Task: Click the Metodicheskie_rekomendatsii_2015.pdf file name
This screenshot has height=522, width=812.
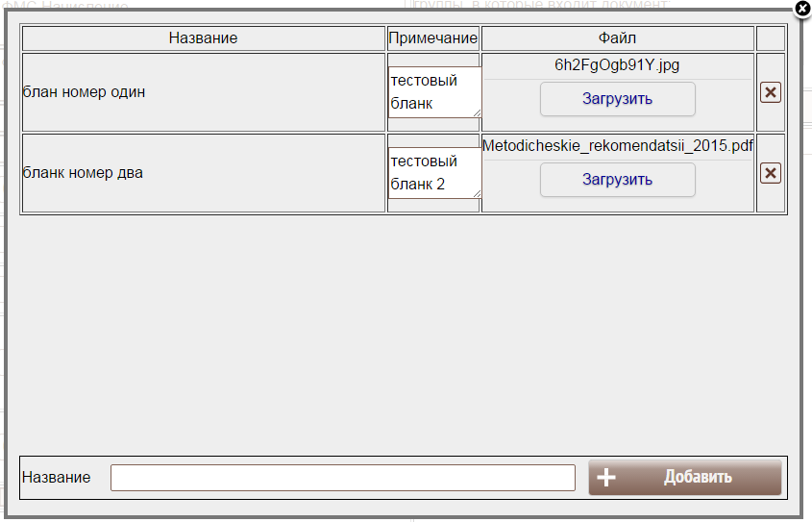Action: (617, 146)
